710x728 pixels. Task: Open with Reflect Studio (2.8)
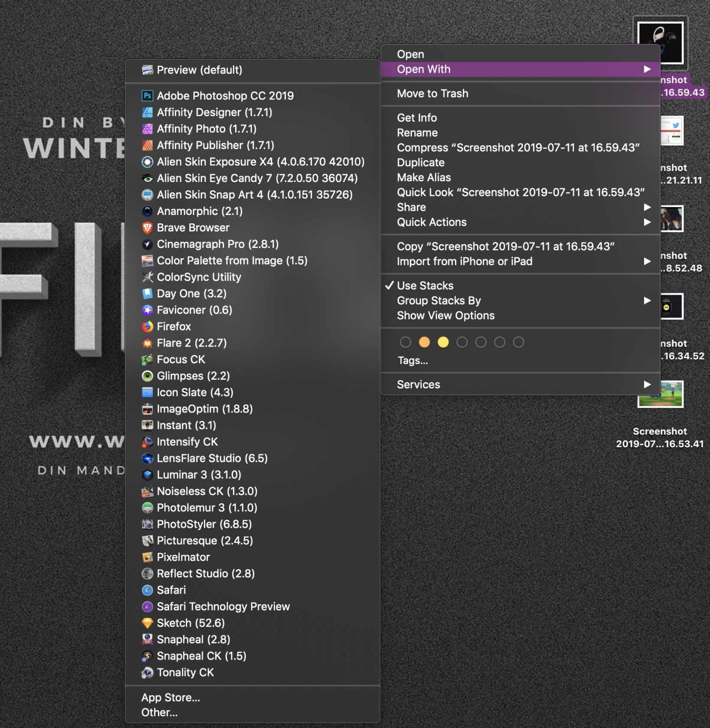pos(252,573)
